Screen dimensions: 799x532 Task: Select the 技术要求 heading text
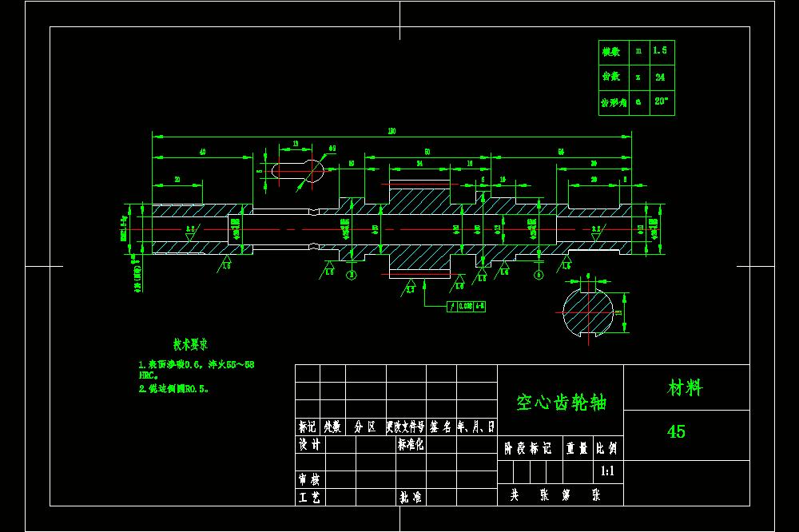190,345
